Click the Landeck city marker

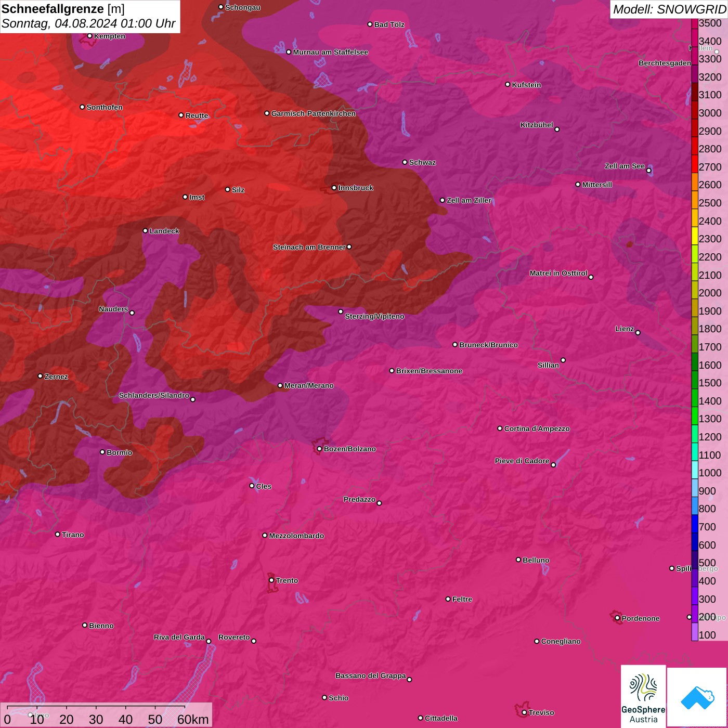pos(146,231)
